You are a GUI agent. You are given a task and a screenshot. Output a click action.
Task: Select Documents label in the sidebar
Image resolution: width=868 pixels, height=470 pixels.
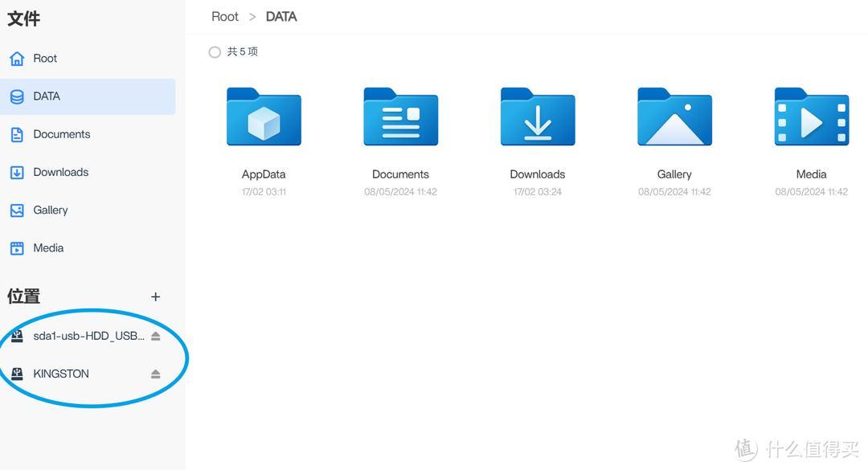pyautogui.click(x=61, y=134)
